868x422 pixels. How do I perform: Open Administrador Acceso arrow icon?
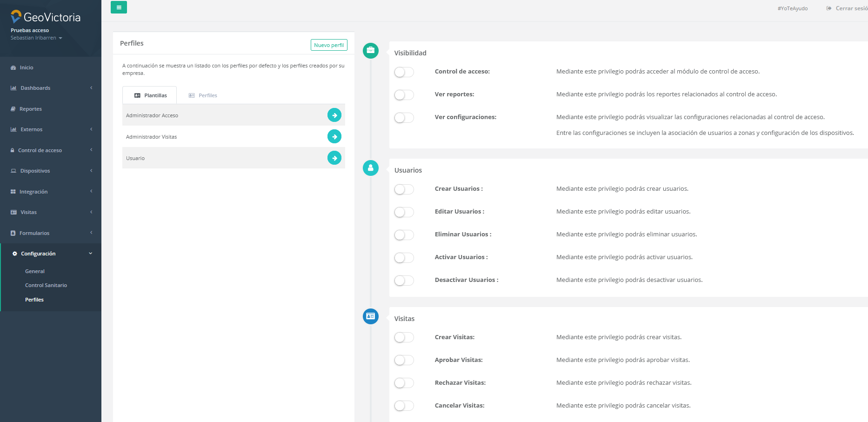pyautogui.click(x=334, y=115)
